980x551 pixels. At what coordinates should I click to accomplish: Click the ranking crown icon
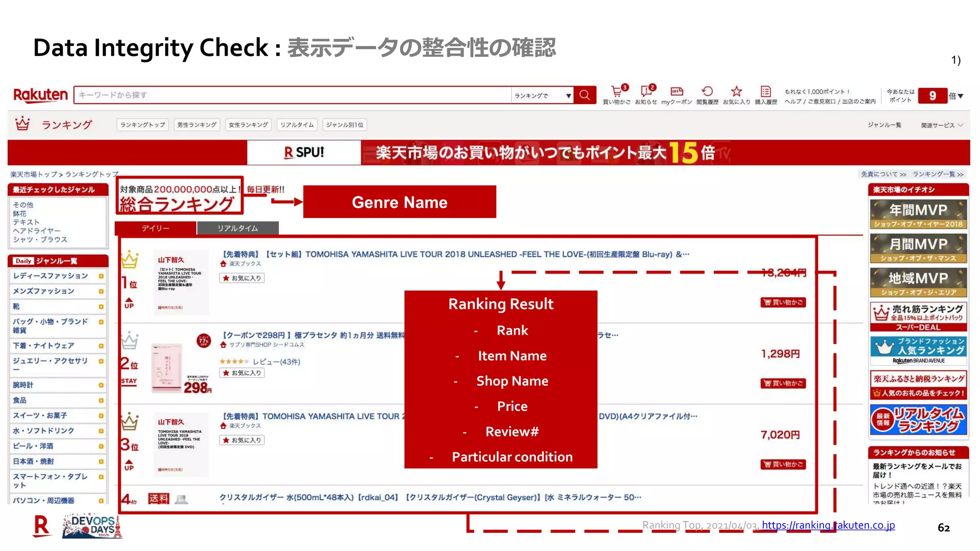click(22, 124)
